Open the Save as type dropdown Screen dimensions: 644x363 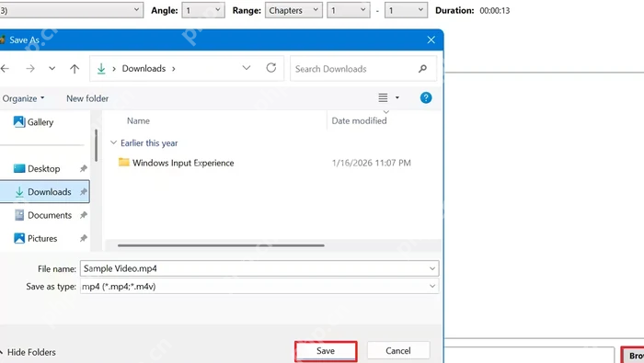click(259, 287)
